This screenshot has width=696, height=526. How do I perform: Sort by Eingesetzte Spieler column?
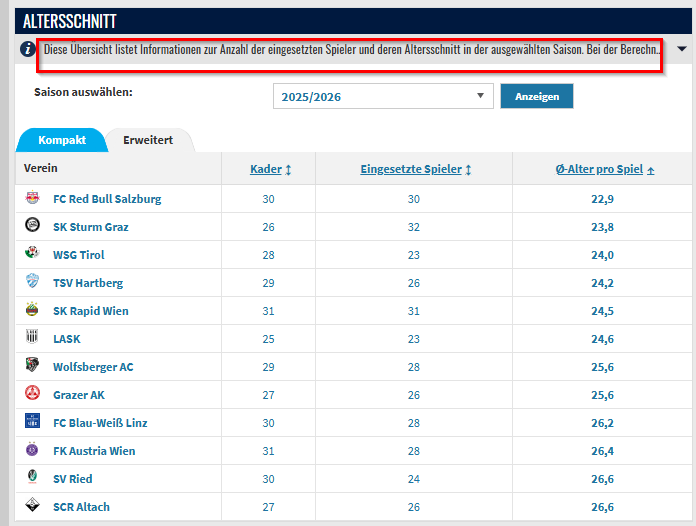pyautogui.click(x=415, y=170)
